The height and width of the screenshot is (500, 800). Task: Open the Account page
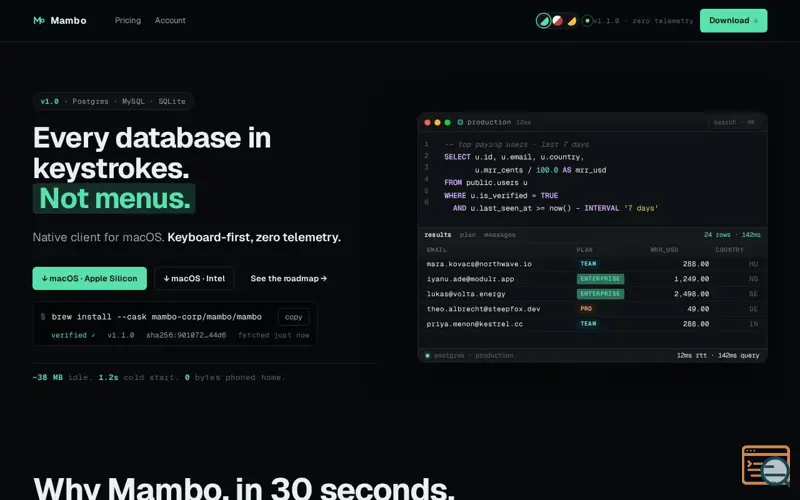pos(170,20)
